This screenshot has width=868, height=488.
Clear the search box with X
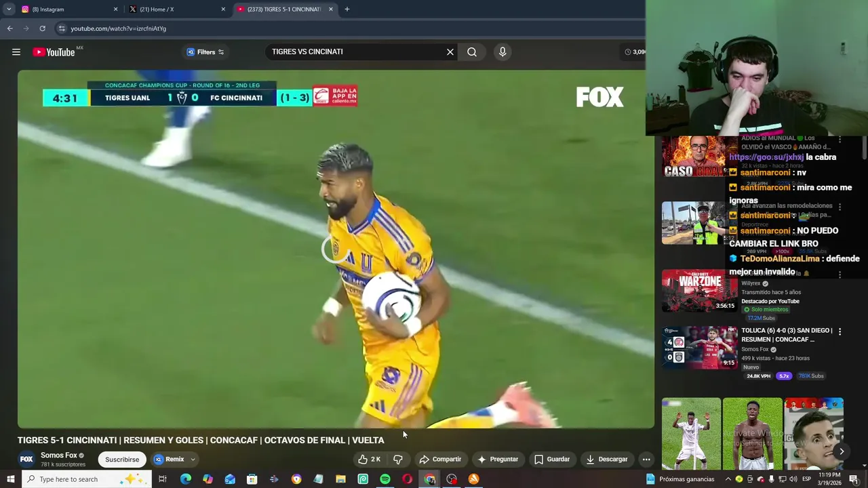click(450, 52)
